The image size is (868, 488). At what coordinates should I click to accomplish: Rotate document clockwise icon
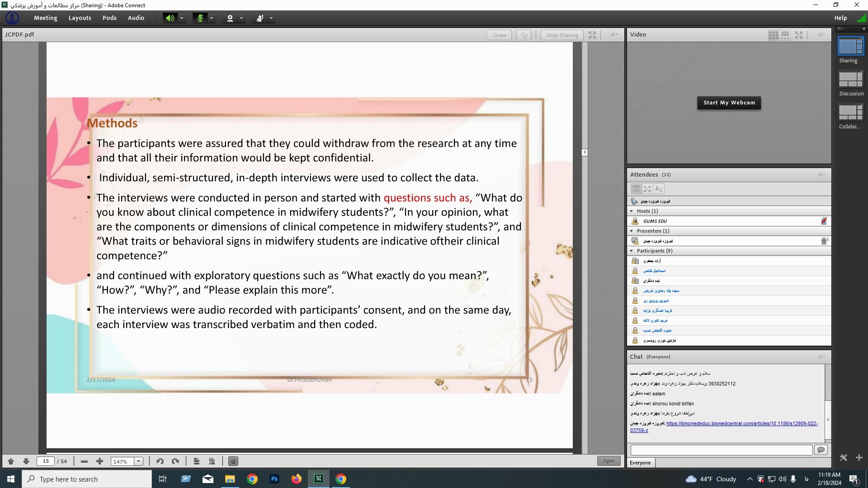tap(175, 461)
